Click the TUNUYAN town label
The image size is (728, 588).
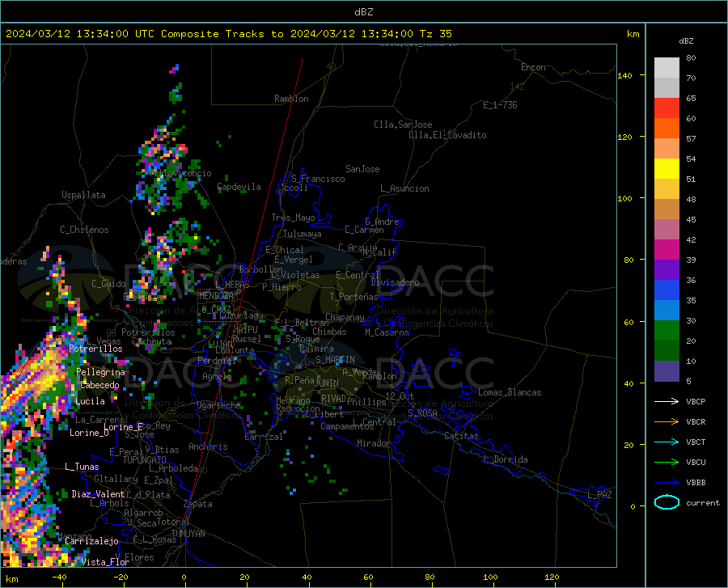click(x=188, y=534)
